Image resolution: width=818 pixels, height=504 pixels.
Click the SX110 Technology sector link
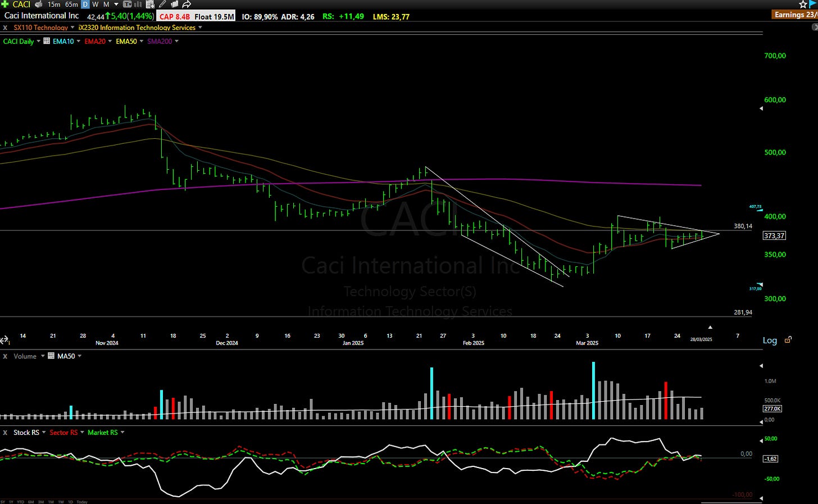point(41,28)
